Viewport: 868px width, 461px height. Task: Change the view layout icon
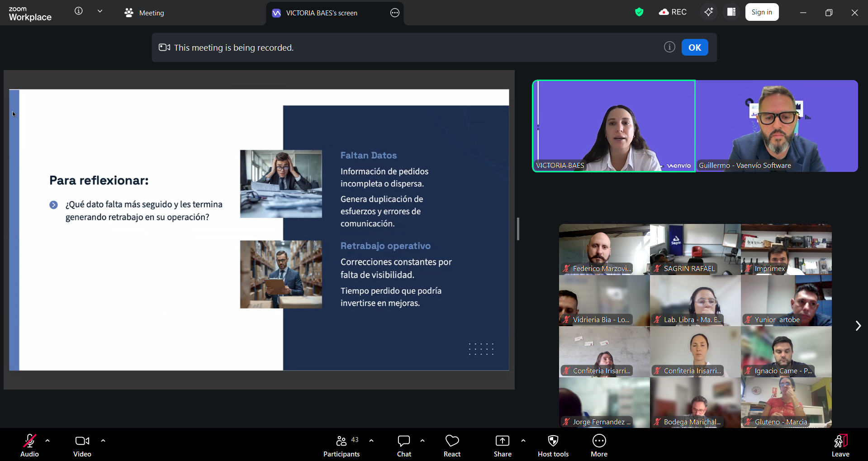tap(731, 12)
